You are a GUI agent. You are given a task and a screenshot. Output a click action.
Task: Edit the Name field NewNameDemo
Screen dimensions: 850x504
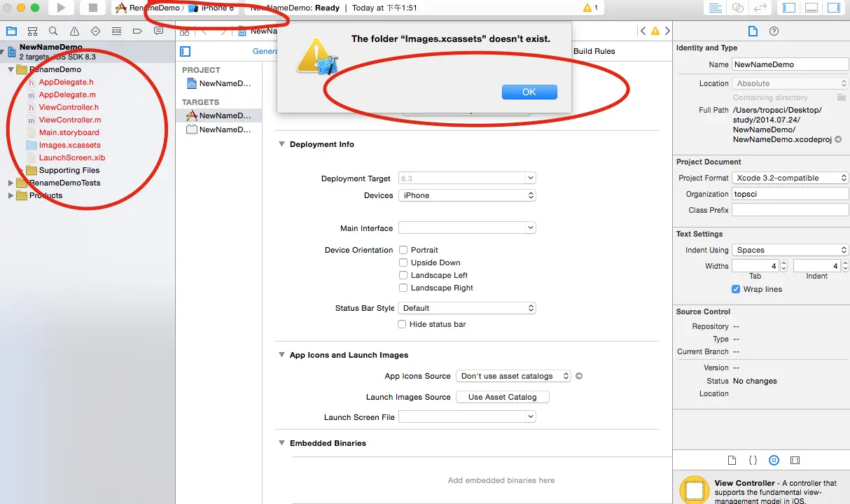[x=790, y=64]
